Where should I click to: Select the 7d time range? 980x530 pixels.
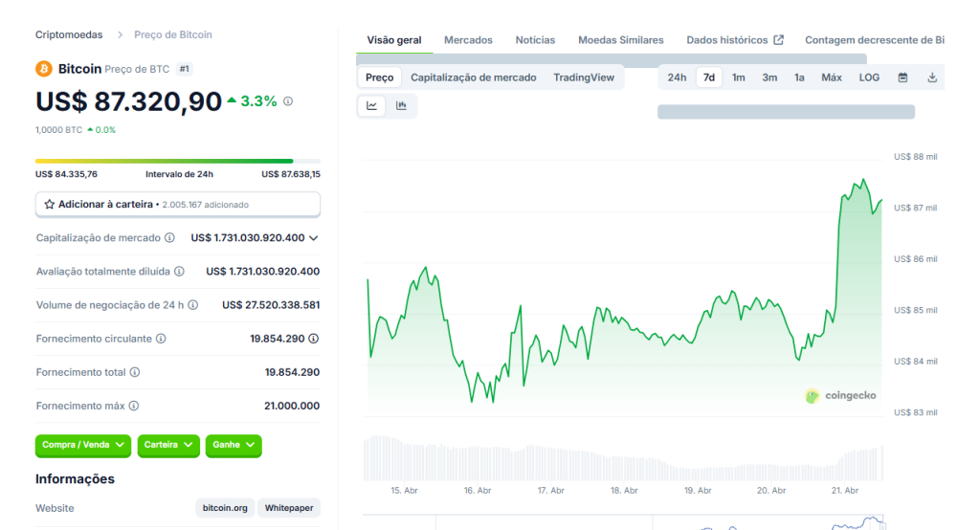coord(709,77)
